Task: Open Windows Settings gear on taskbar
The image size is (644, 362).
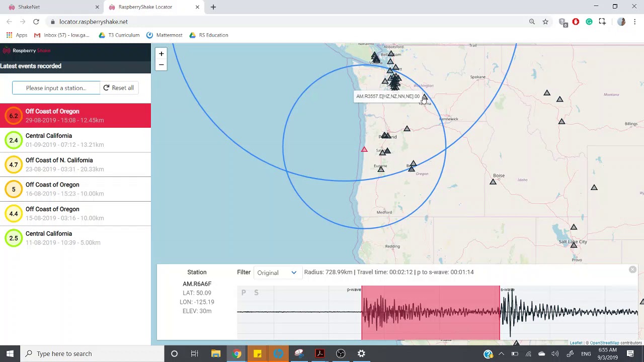Action: click(361, 353)
